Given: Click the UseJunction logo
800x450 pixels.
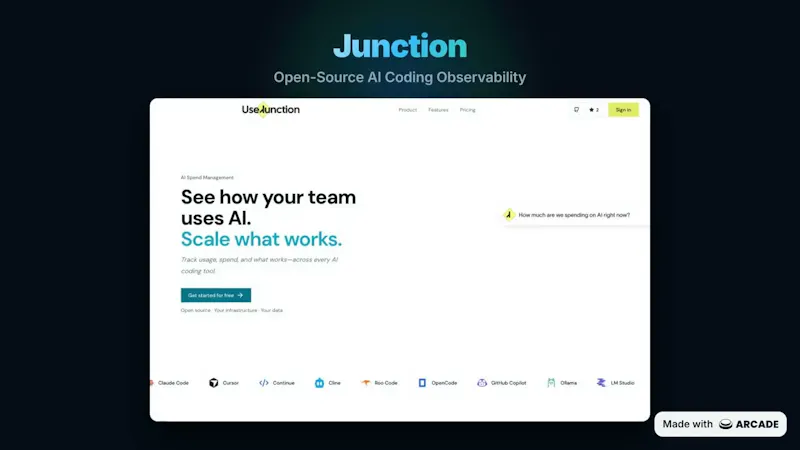Looking at the screenshot, I should [x=270, y=109].
